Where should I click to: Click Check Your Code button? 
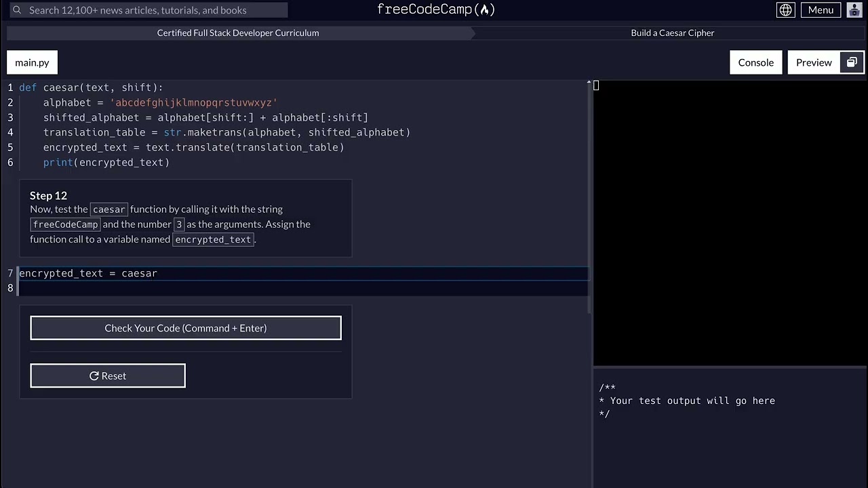click(x=186, y=328)
